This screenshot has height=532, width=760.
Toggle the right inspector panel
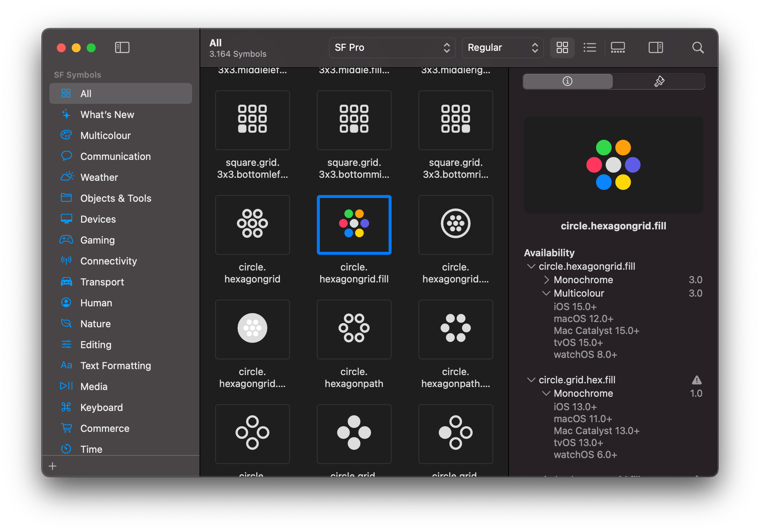(x=656, y=47)
